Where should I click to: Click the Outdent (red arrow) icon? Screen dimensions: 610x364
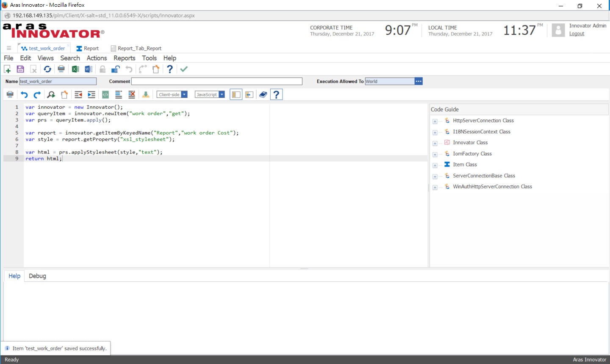(78, 94)
